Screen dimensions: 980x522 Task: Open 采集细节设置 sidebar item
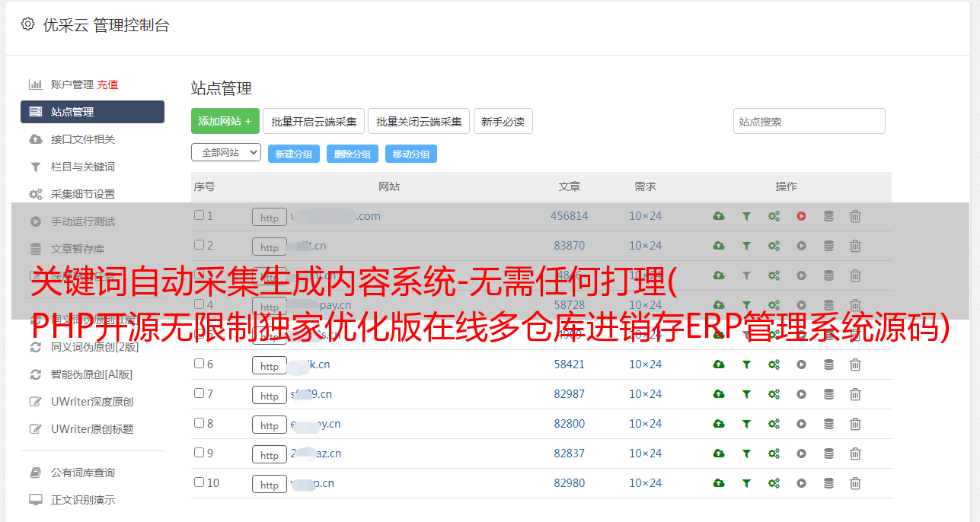tap(83, 194)
